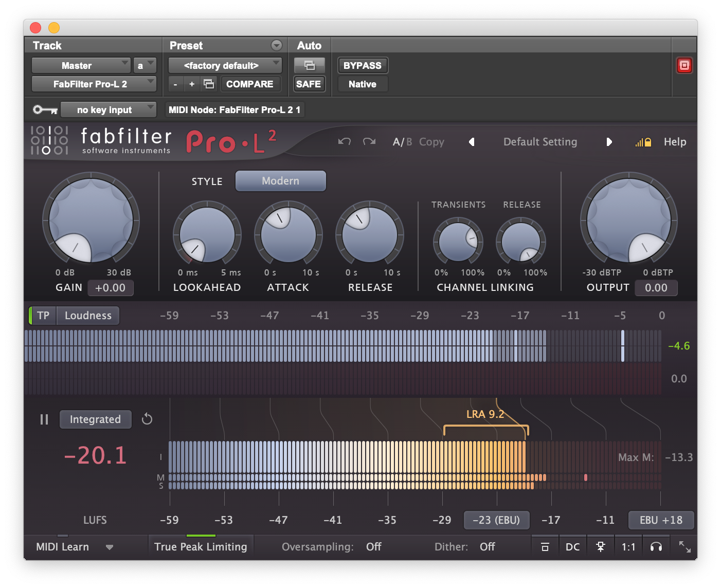
Task: Enable audition limiting headphones icon
Action: (x=656, y=547)
